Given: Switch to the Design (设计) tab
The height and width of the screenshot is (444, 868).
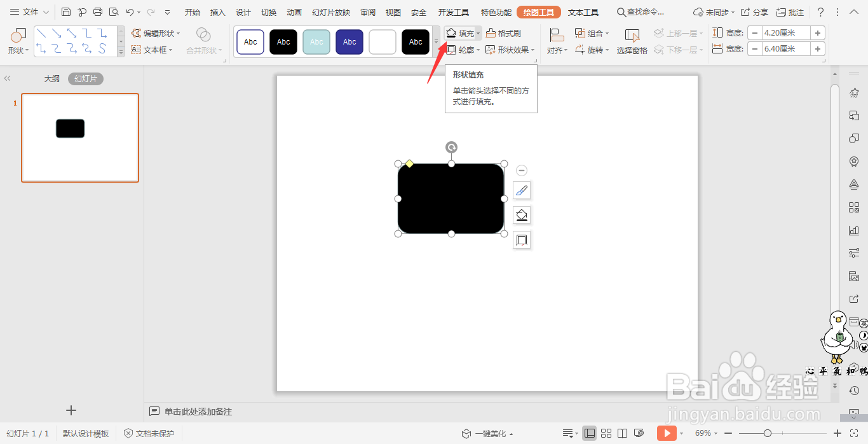Looking at the screenshot, I should click(243, 12).
